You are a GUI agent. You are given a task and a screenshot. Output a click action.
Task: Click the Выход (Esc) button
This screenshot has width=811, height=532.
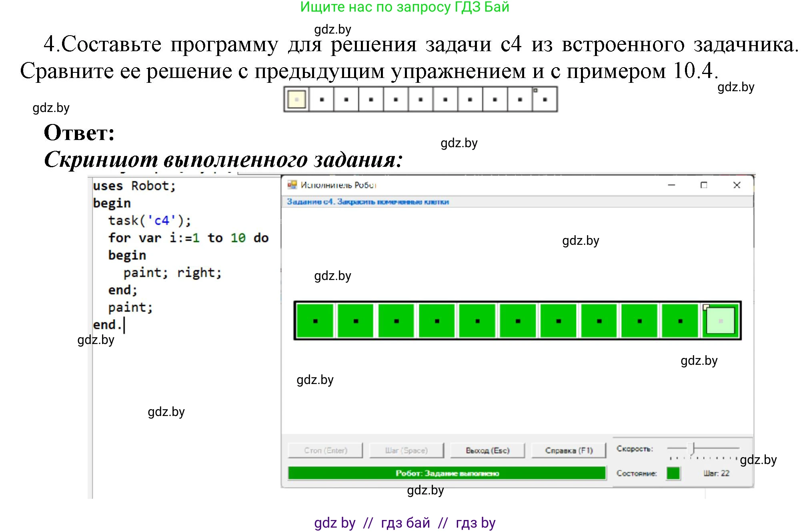[x=488, y=450]
